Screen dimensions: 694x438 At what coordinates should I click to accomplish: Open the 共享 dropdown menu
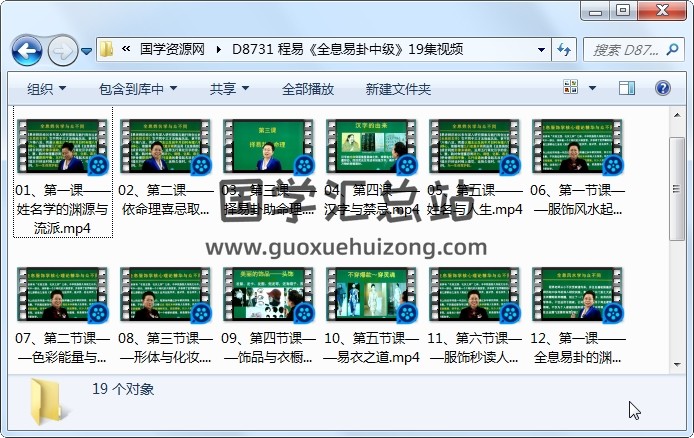coord(229,89)
